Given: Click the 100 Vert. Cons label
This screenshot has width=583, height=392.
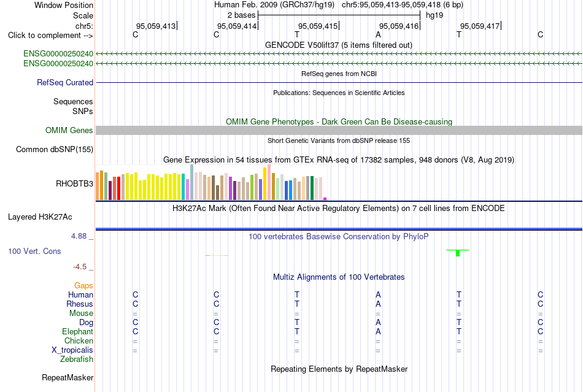Looking at the screenshot, I should tap(34, 251).
